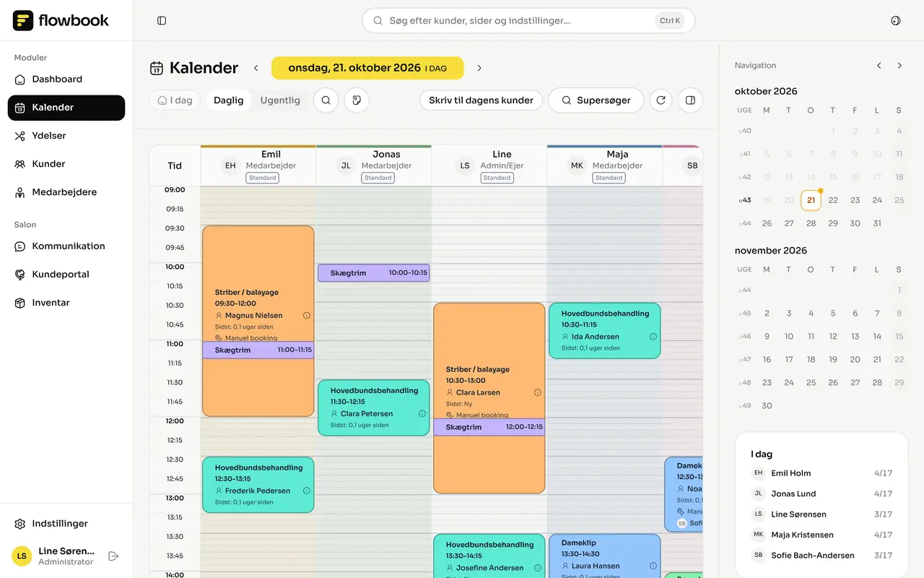Viewport: 924px width, 578px height.
Task: Open Jonas's Skægtrim 10:00-10:15 booking
Action: coord(374,273)
